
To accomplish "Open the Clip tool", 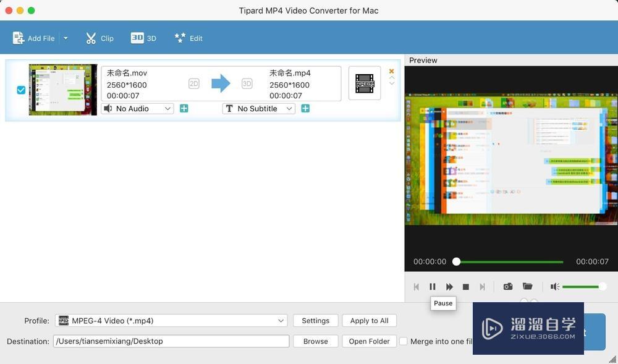I will click(x=99, y=38).
